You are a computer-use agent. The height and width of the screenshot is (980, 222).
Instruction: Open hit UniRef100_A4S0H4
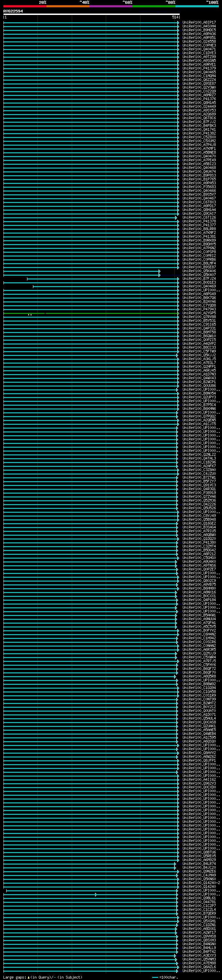click(x=199, y=26)
